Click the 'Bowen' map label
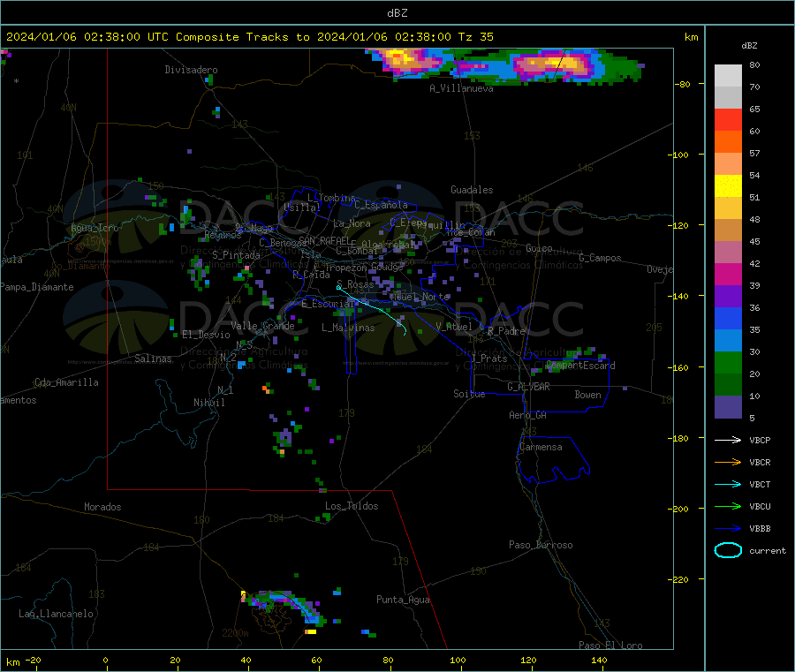This screenshot has width=795, height=672. click(587, 395)
